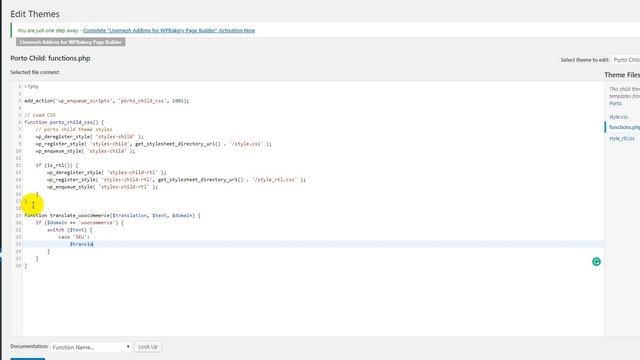This screenshot has height=360, width=640.
Task: Click the line "case 'SKU':"
Action: click(73, 237)
